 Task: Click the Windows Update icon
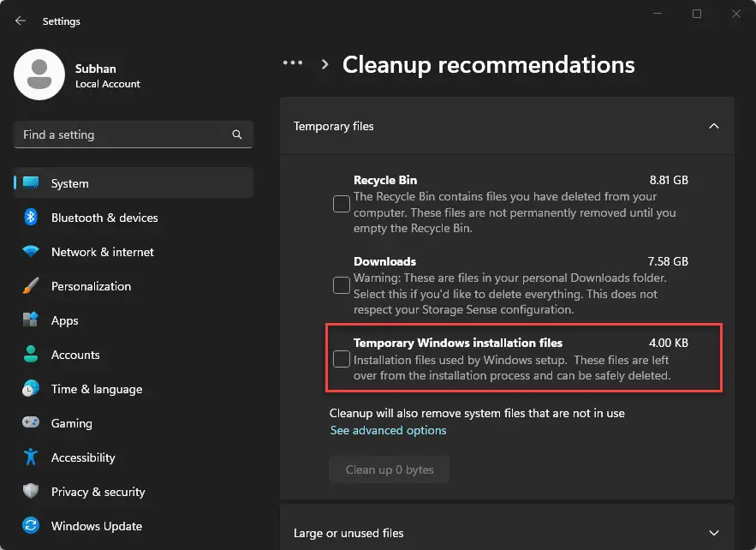[31, 526]
